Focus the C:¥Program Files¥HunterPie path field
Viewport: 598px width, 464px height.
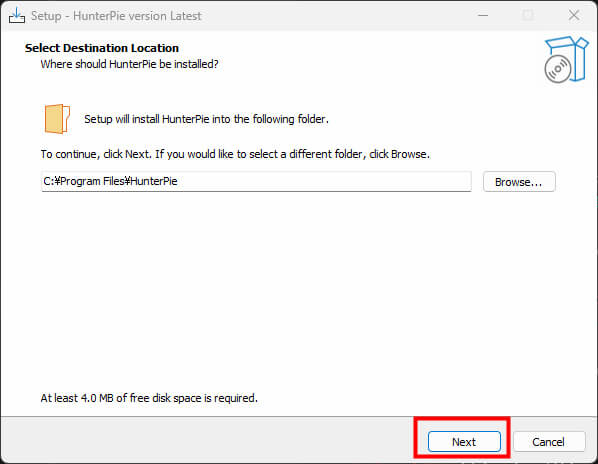coord(256,181)
